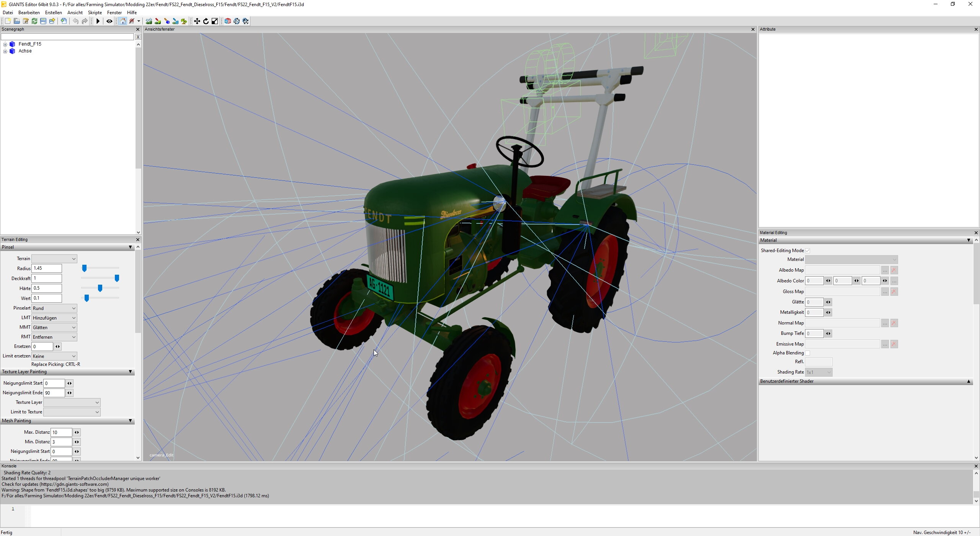Click the Play button in toolbar

pos(98,21)
